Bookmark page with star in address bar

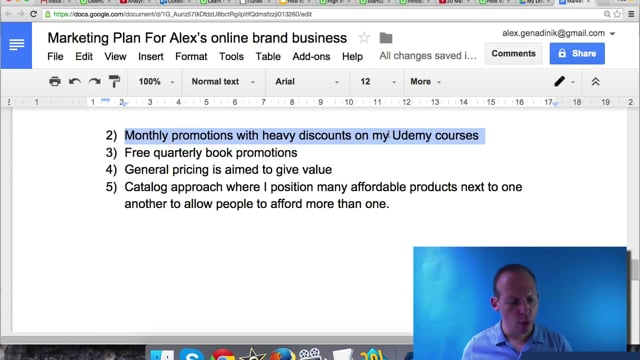point(617,14)
